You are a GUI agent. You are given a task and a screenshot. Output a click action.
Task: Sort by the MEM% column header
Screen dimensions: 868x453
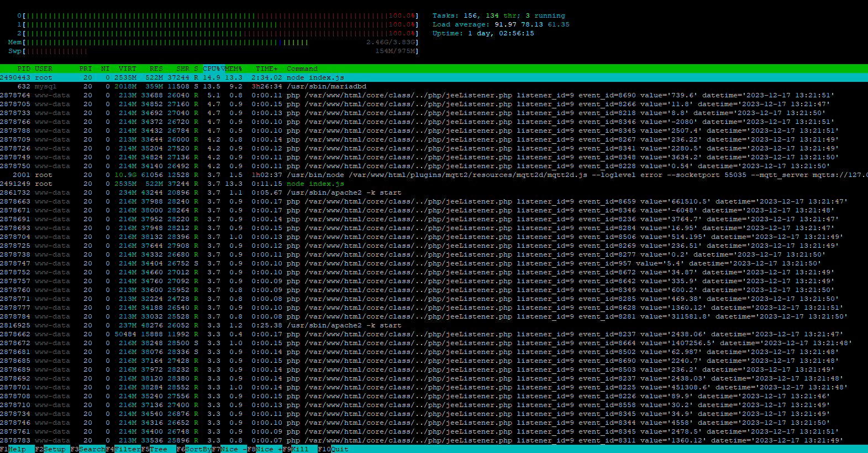click(234, 69)
